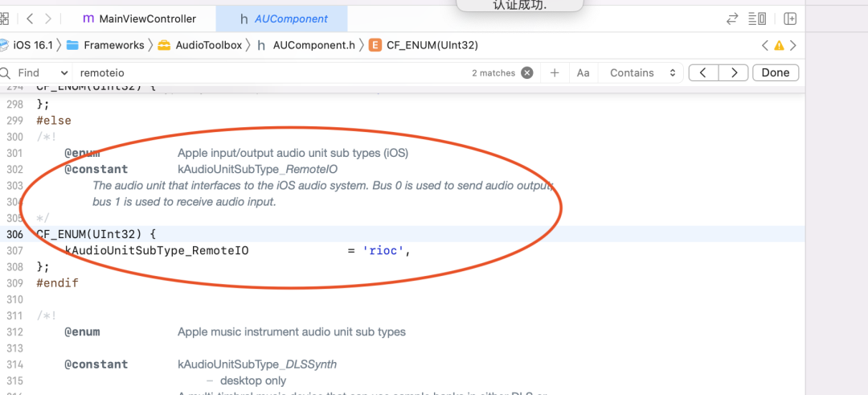This screenshot has width=868, height=395.
Task: Click the enable code review arrows icon
Action: pos(731,19)
